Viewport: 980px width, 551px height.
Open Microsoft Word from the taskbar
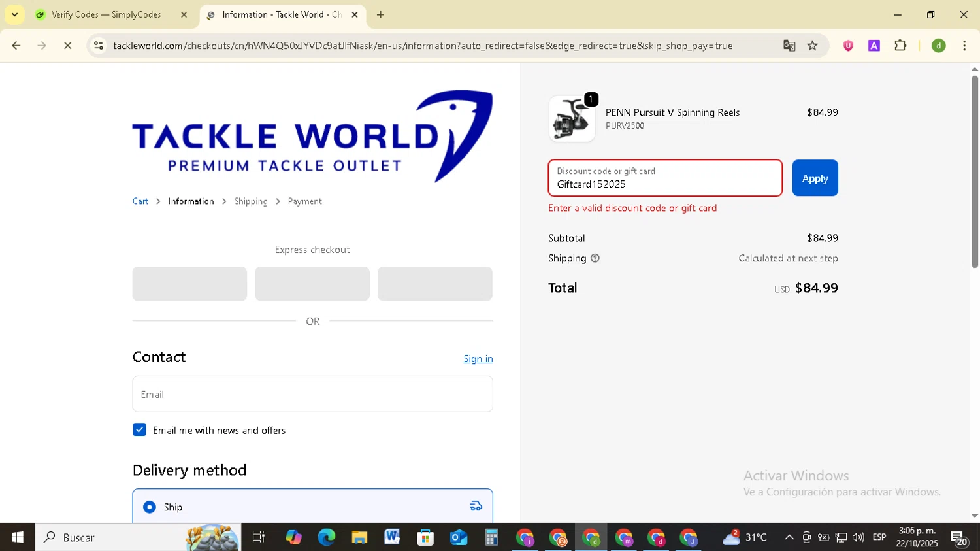pyautogui.click(x=392, y=537)
